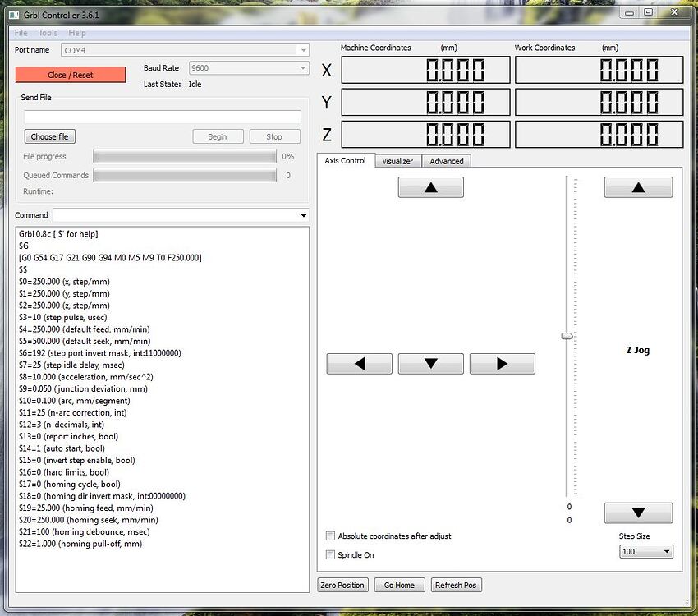The height and width of the screenshot is (616, 698).
Task: Open the Baud Rate selector
Action: click(x=249, y=67)
